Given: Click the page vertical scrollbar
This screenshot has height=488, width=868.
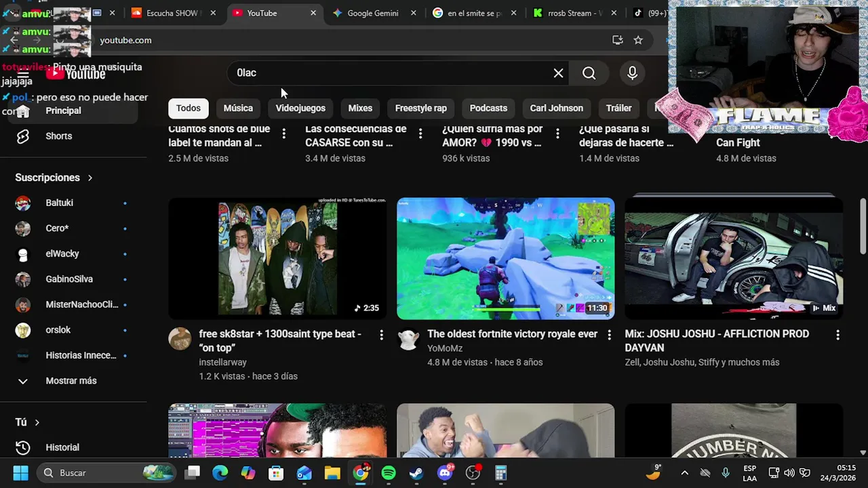Looking at the screenshot, I should click(863, 227).
